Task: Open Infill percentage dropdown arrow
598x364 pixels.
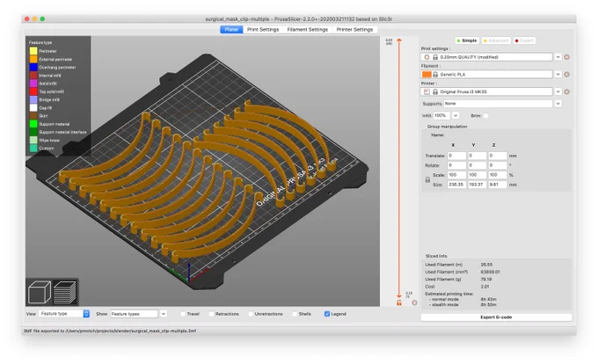Action: [x=456, y=115]
